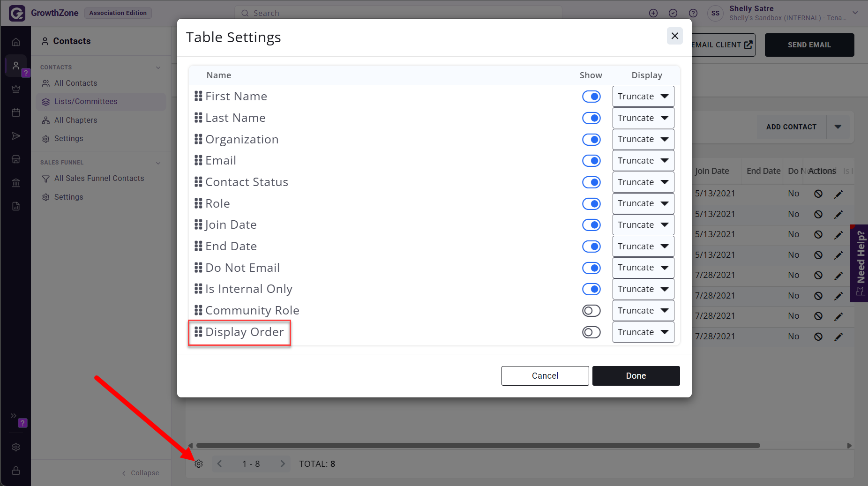Open the paper plane communications icon
Screen dimensions: 868x486
(x=16, y=136)
